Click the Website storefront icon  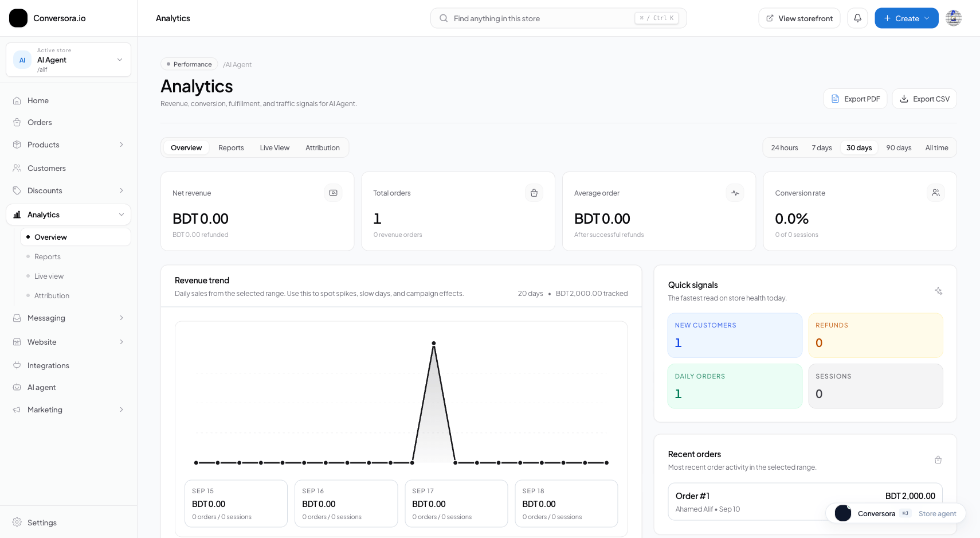[17, 342]
